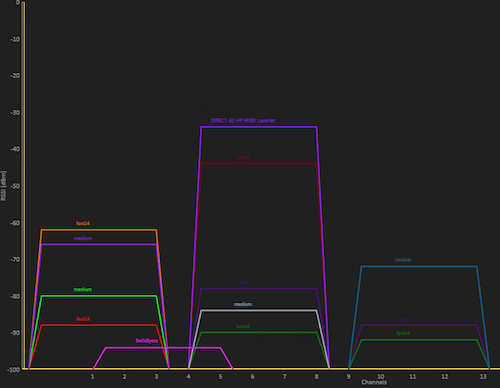Click the -60 RSSI axis value
The width and height of the screenshot is (500, 388).
[x=15, y=223]
